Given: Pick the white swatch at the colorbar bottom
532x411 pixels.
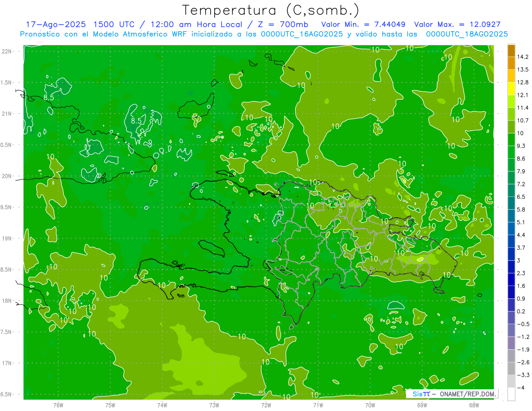Looking at the screenshot, I should point(511,394).
